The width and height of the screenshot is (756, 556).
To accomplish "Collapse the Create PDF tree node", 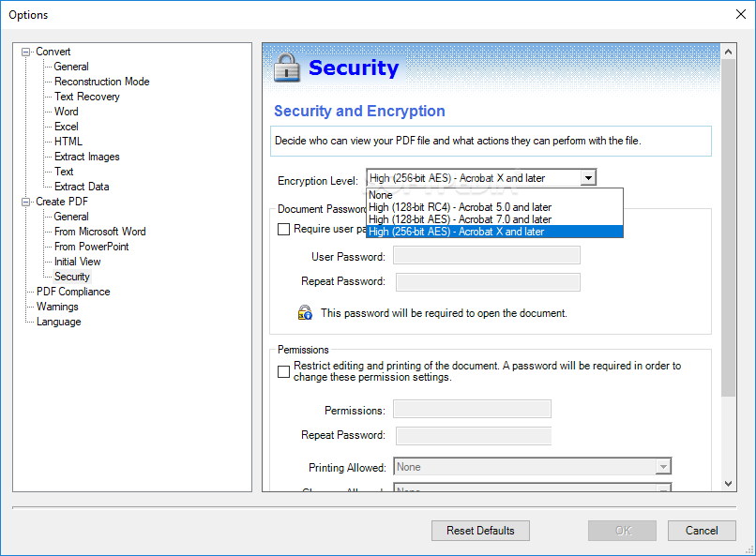I will point(25,202).
